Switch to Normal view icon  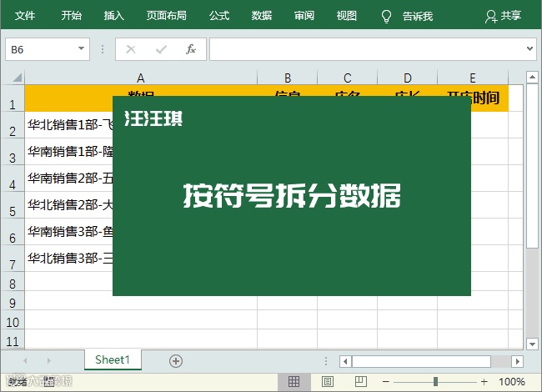(294, 382)
